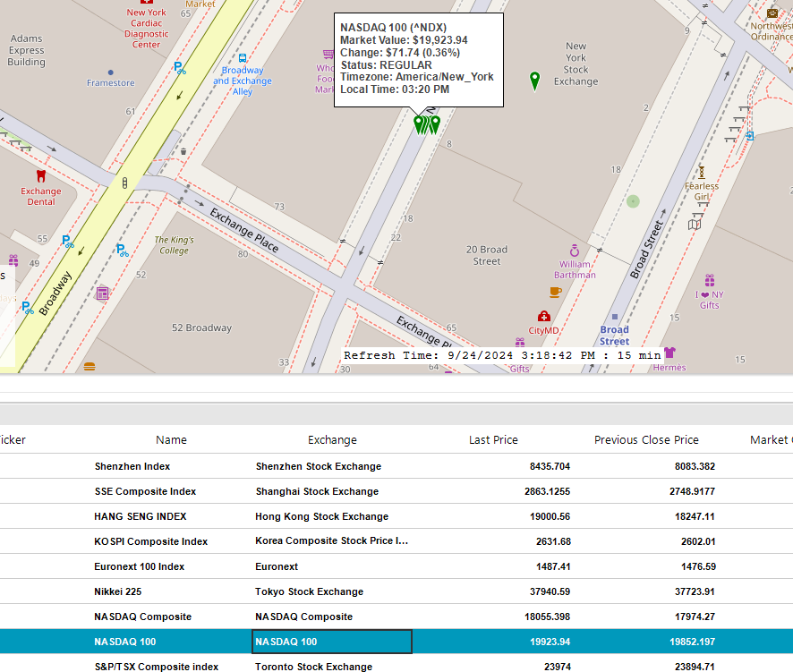The height and width of the screenshot is (672, 793).
Task: Select highlighted NASDAQ 100 name cell
Action: tap(125, 642)
